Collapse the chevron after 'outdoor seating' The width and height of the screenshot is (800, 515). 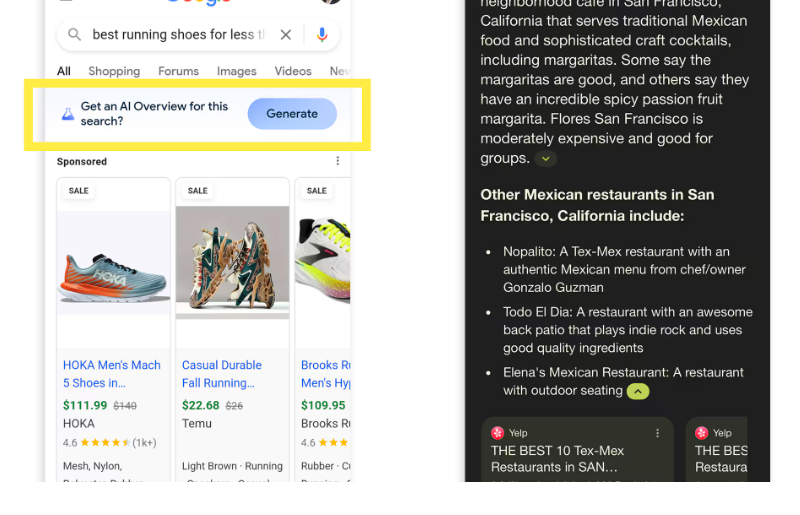tap(638, 391)
